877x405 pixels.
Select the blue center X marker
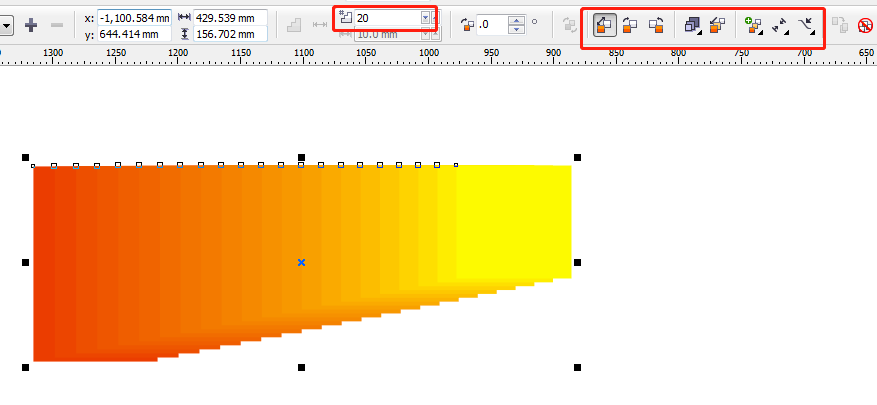pos(301,262)
